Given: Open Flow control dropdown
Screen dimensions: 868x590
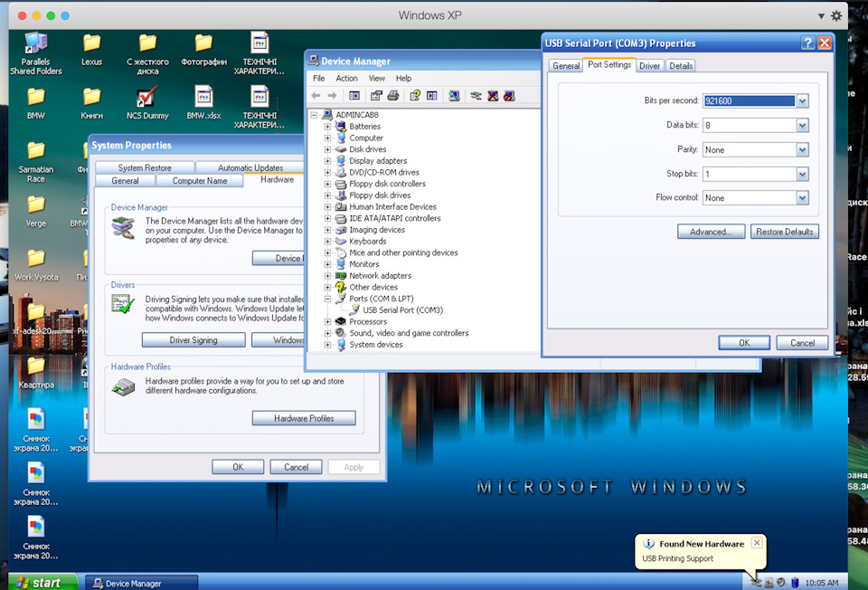Looking at the screenshot, I should 802,198.
